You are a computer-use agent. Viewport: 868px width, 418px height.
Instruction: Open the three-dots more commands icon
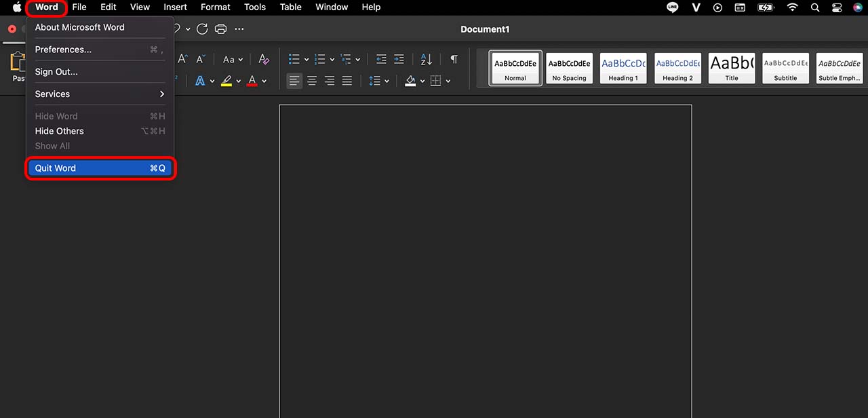click(x=239, y=29)
